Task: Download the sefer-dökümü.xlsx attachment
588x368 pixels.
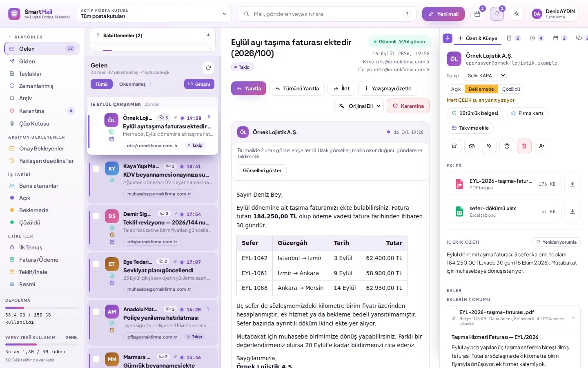Action: pyautogui.click(x=572, y=211)
